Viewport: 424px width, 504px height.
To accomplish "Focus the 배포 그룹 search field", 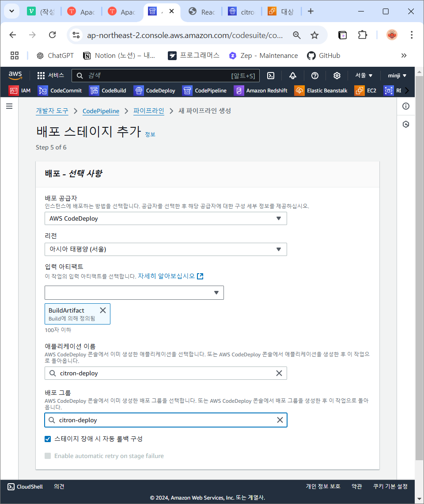I will [166, 420].
